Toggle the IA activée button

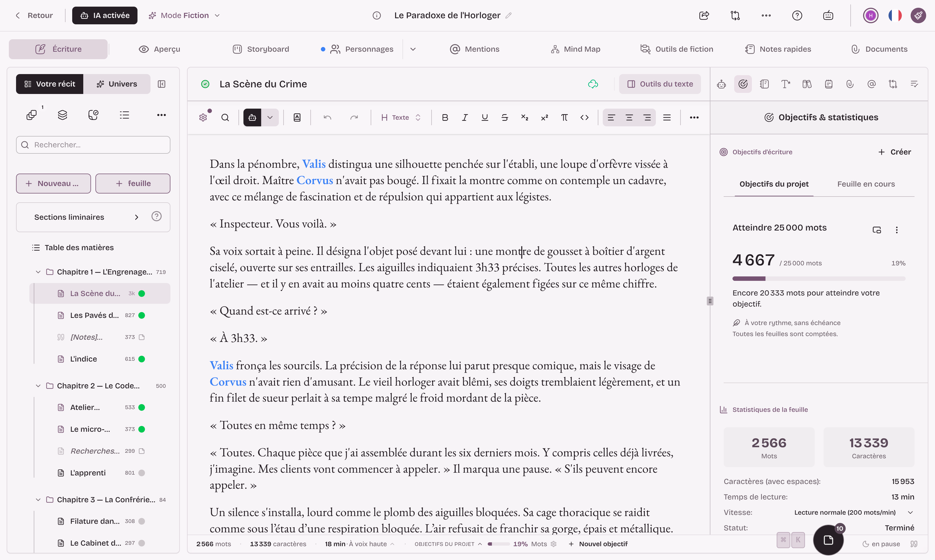(x=105, y=15)
